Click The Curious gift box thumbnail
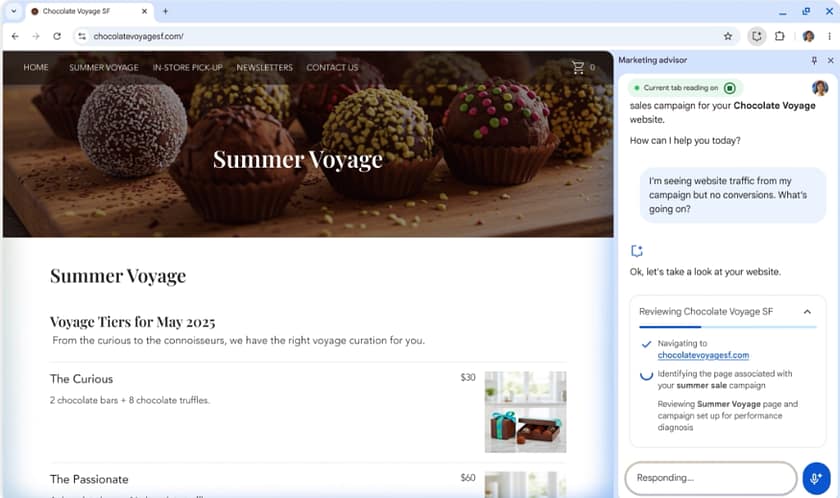 click(x=525, y=411)
